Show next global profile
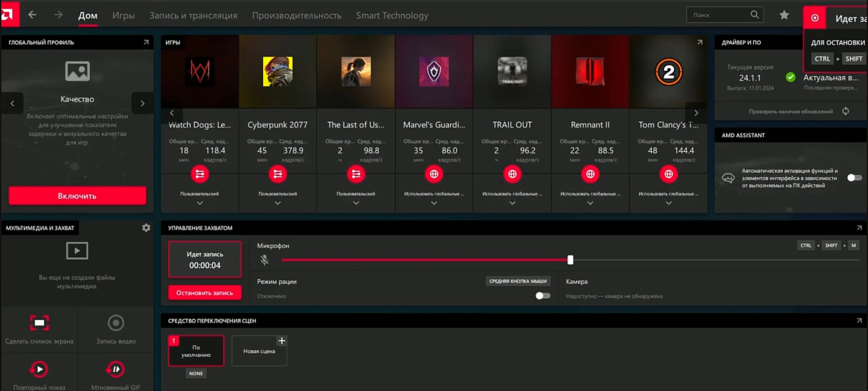 tap(142, 104)
